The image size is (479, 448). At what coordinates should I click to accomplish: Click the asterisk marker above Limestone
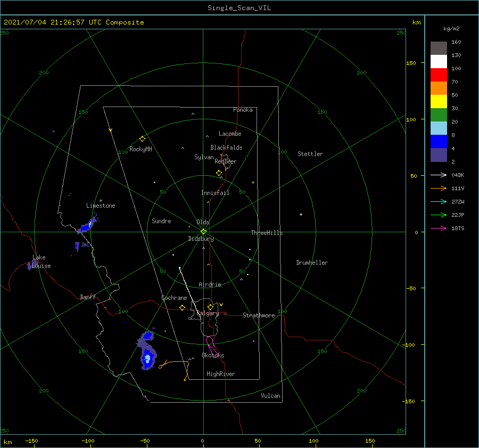[101, 201]
